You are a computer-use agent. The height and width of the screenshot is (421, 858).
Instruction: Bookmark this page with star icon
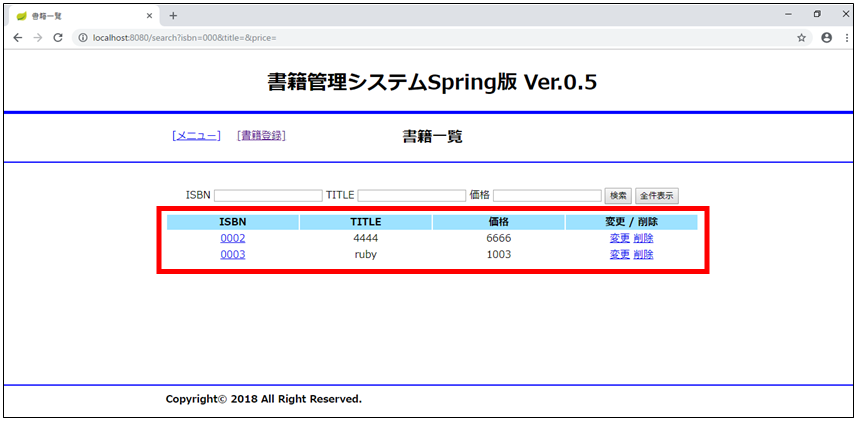pos(801,37)
